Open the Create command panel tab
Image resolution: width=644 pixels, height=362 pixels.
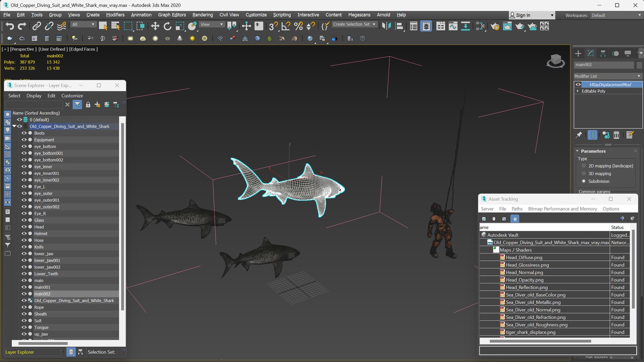[578, 53]
